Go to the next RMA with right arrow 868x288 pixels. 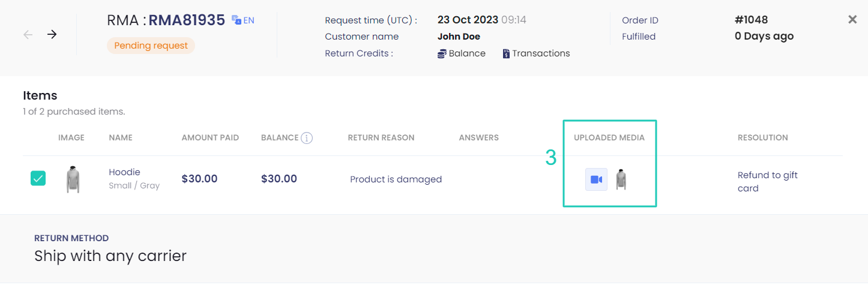click(x=52, y=34)
